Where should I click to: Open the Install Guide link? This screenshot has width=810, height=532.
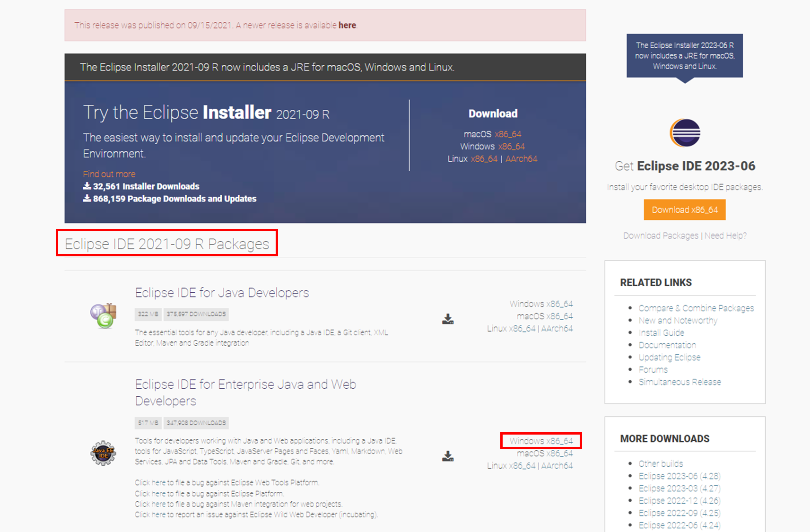pyautogui.click(x=661, y=332)
